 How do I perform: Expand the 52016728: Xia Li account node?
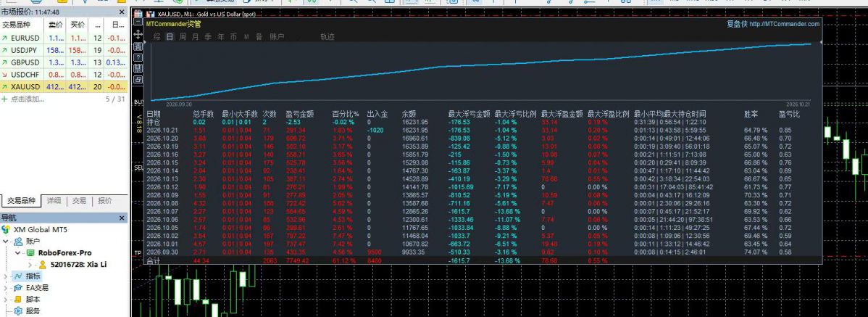30,264
